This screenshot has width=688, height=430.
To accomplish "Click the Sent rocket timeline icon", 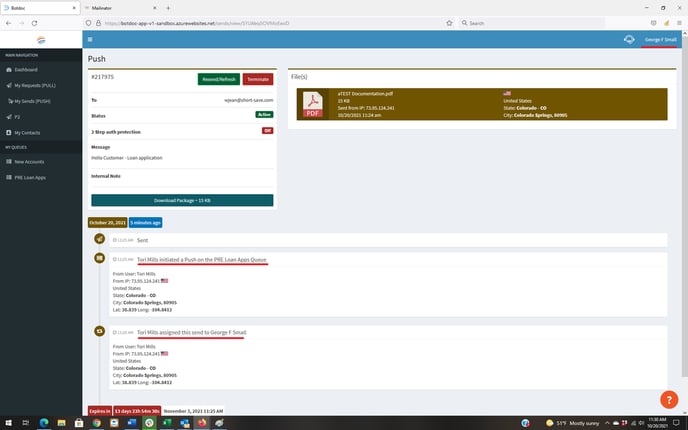I will (99, 240).
